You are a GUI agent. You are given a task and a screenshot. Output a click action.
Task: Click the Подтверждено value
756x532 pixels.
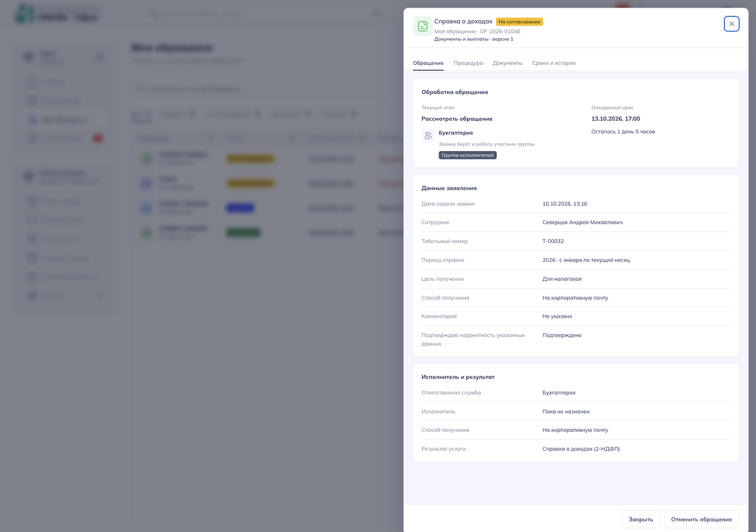(562, 335)
